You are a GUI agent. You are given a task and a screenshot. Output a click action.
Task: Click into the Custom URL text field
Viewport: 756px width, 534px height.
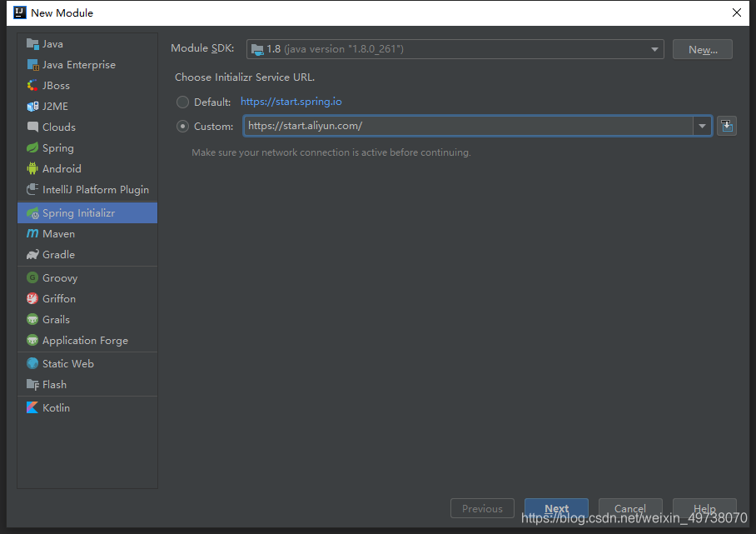468,126
